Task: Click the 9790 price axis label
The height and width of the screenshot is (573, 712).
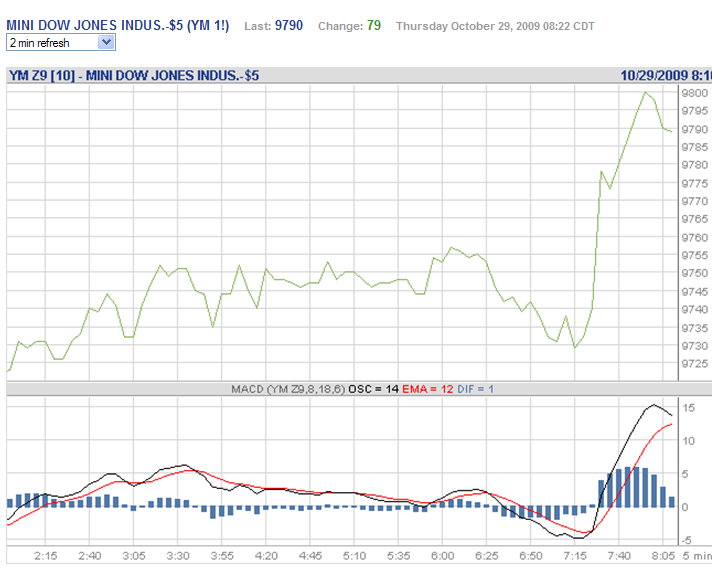Action: tap(694, 129)
